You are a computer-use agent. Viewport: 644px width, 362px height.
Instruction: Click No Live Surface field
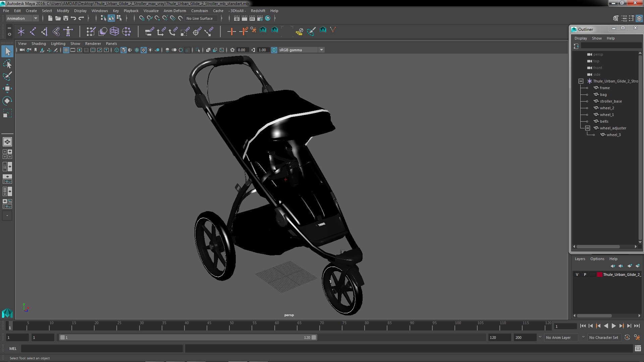click(x=202, y=18)
